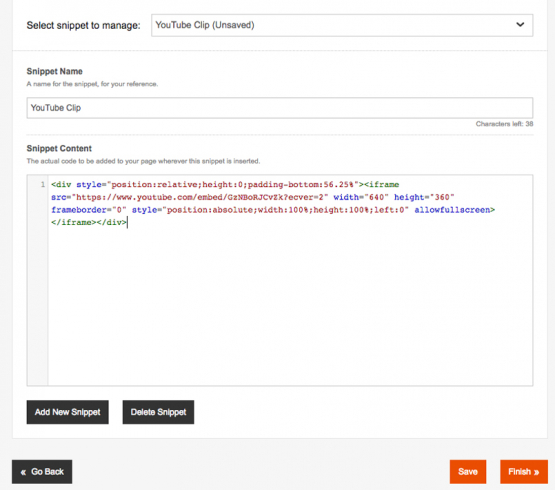The image size is (555, 490).
Task: Click the 'Snippet Content' heading label
Action: click(59, 148)
